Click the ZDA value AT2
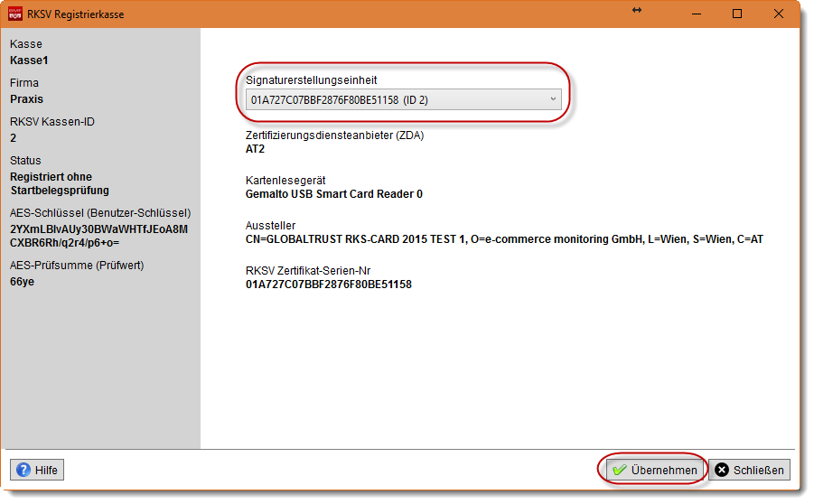814x504 pixels. [257, 149]
